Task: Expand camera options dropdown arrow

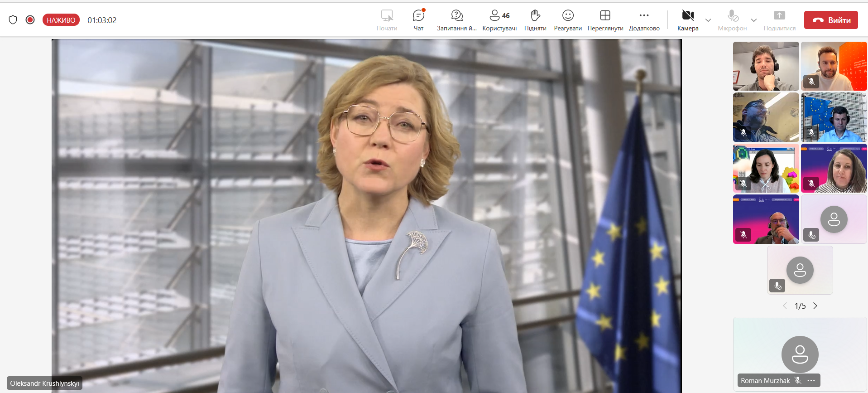Action: pos(708,20)
